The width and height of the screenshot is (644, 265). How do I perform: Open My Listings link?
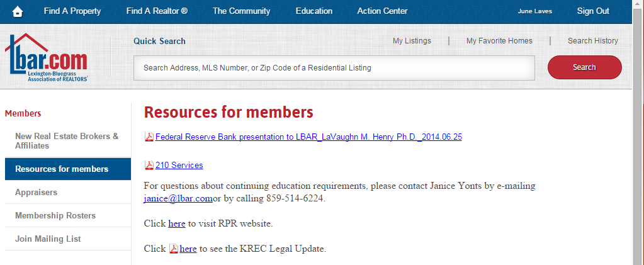(412, 41)
